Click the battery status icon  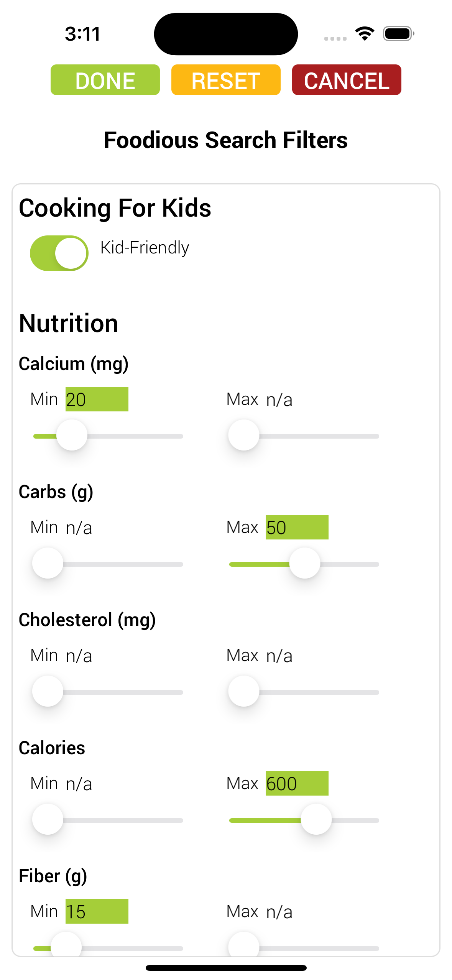coord(399,34)
